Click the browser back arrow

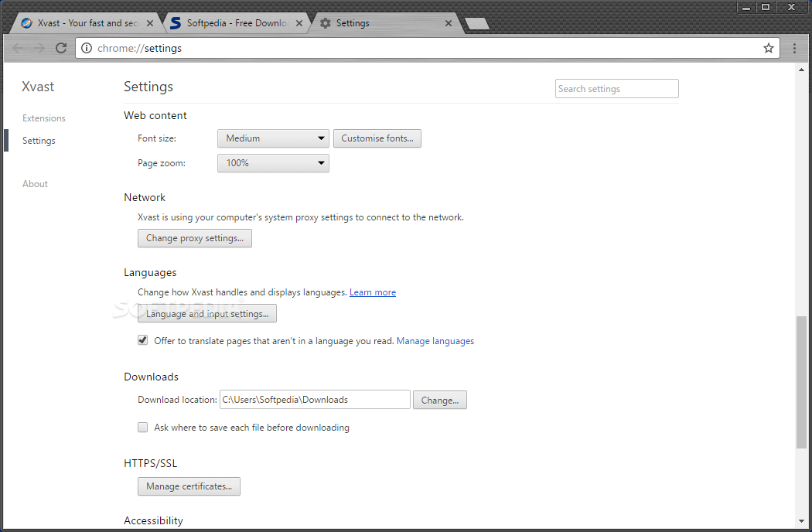click(x=18, y=48)
